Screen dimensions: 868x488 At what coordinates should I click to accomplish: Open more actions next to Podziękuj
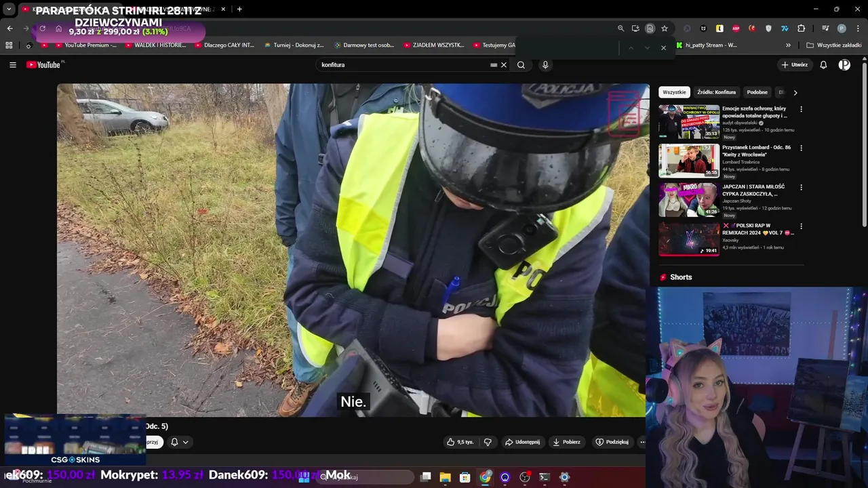[x=642, y=442]
